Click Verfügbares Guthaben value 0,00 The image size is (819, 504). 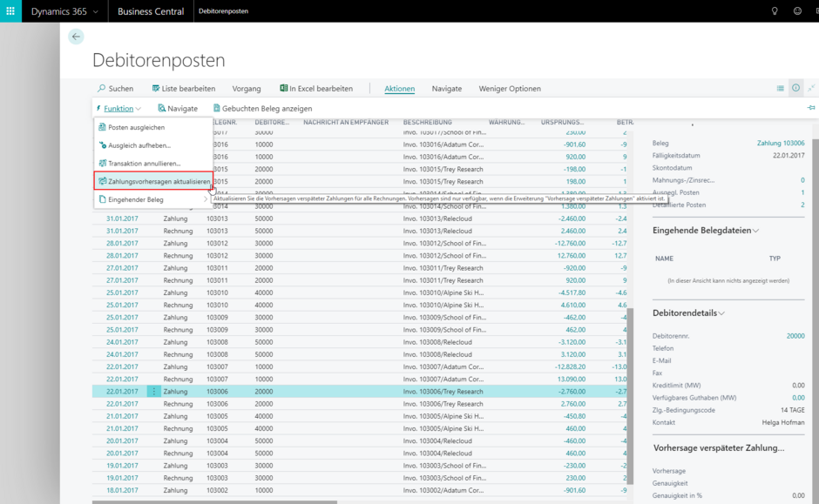[x=798, y=398]
